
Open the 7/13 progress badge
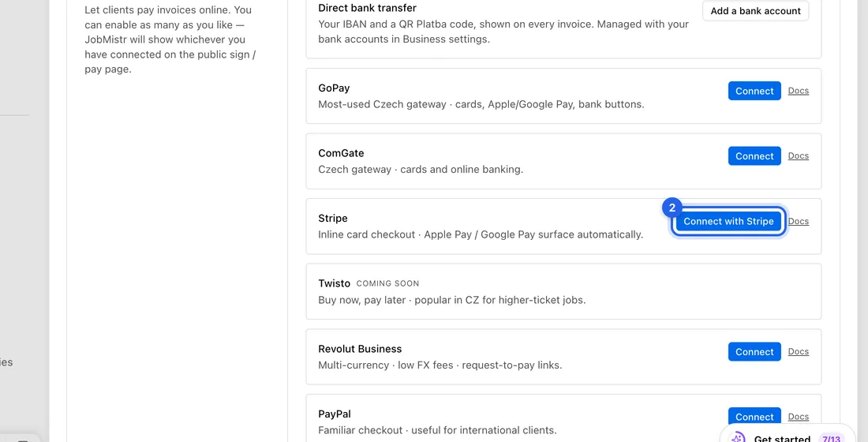pos(832,439)
